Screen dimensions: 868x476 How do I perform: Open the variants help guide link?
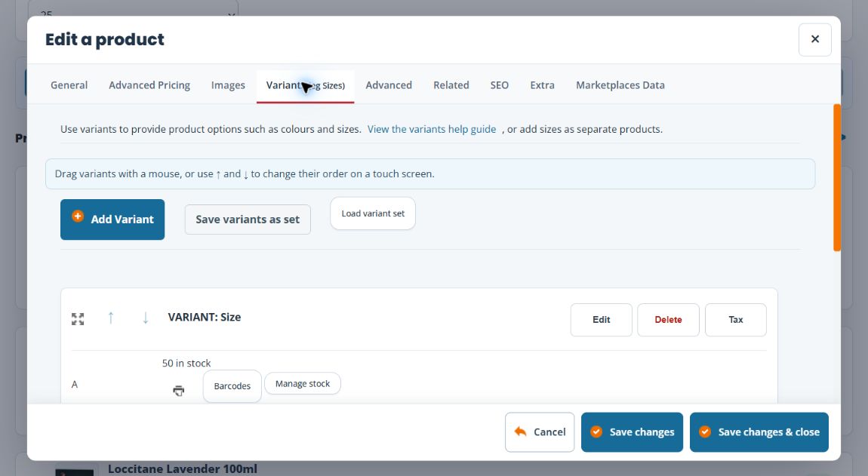tap(432, 129)
